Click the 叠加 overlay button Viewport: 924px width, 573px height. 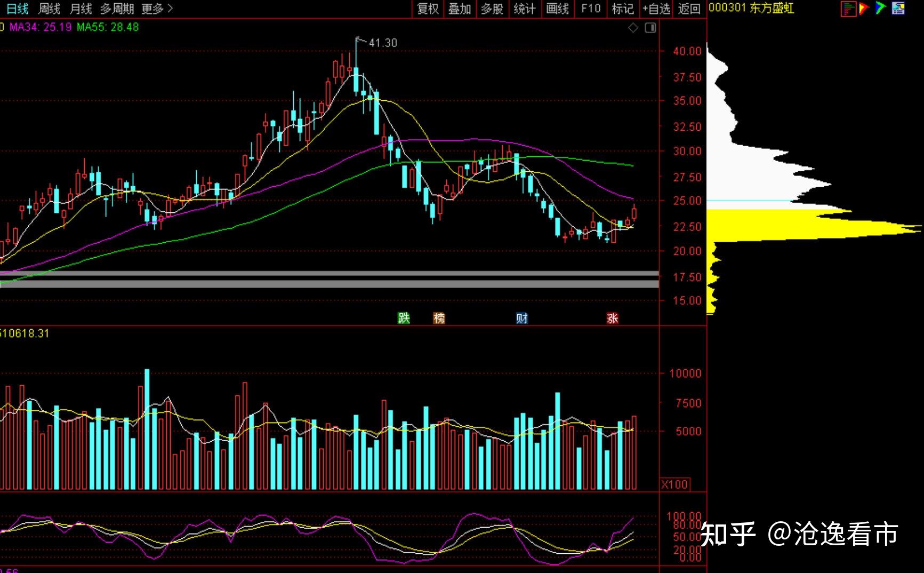[460, 9]
